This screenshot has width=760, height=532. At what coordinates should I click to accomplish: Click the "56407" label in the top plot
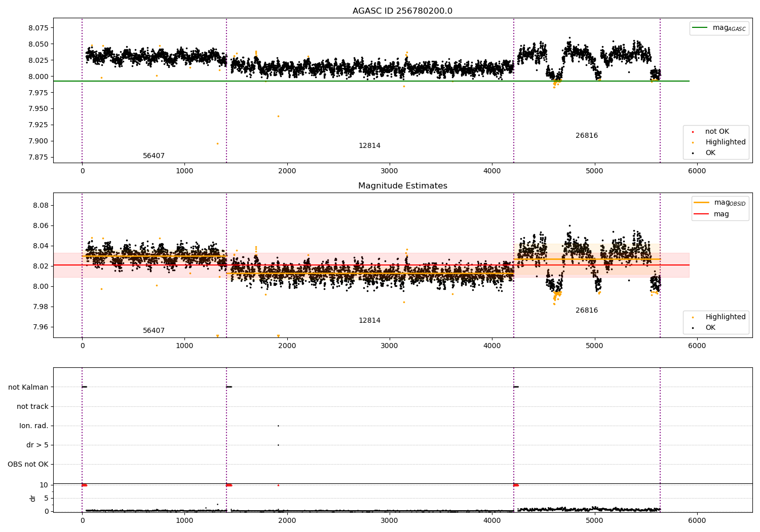pos(154,156)
